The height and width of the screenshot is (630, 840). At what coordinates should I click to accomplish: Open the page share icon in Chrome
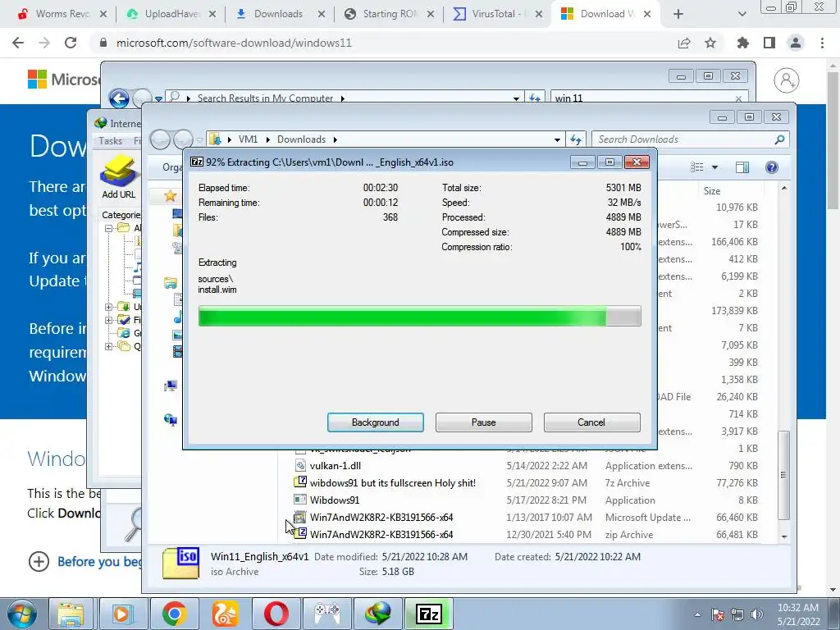(684, 43)
